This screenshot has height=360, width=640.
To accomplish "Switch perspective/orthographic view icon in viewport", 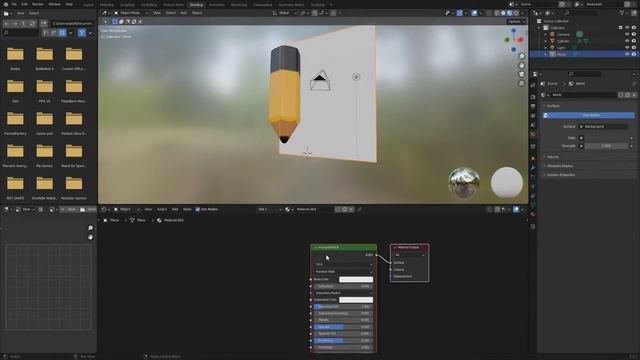I will (x=521, y=83).
